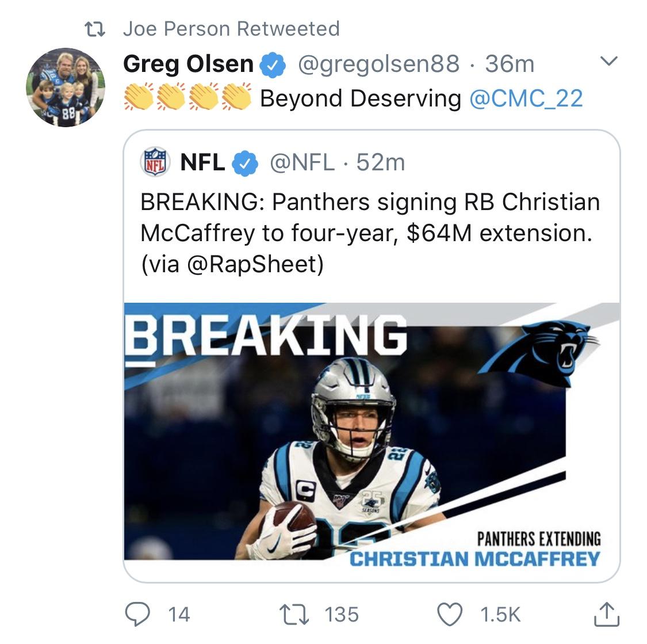Like the tweet with the heart icon
The height and width of the screenshot is (644, 647).
coord(450,614)
